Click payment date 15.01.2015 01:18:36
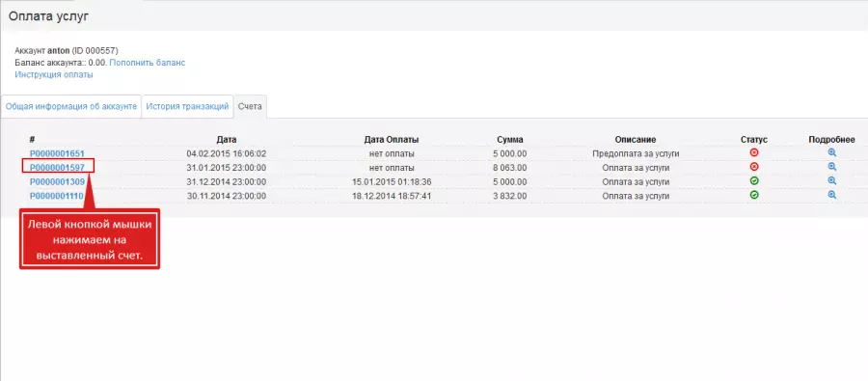Screen dimensions: 868x381 coord(392,181)
